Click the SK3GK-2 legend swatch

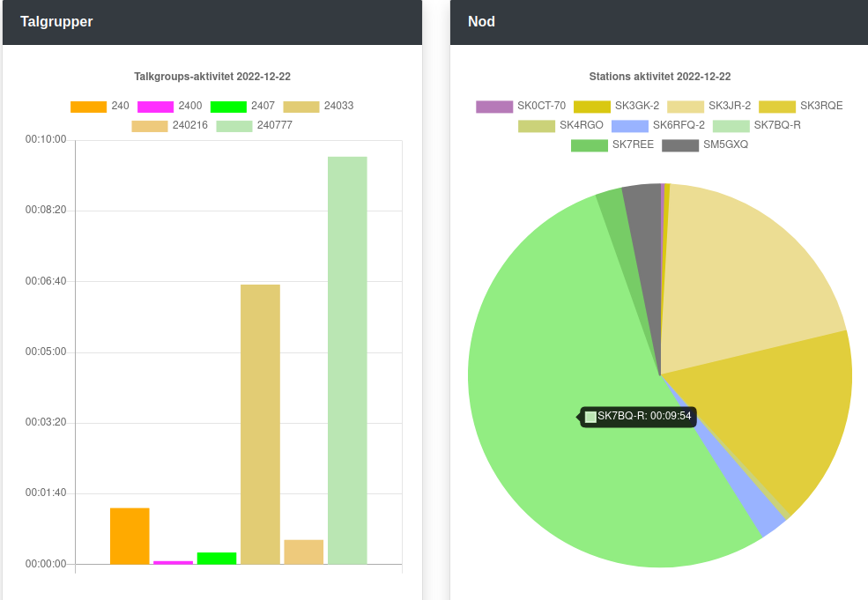pyautogui.click(x=591, y=107)
